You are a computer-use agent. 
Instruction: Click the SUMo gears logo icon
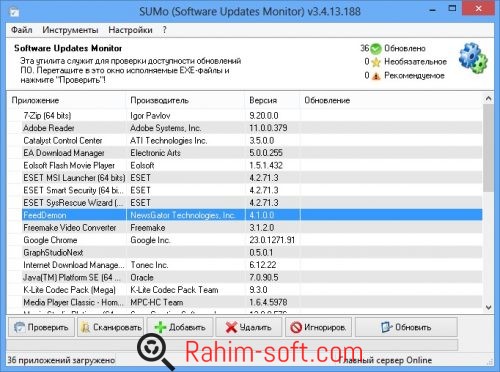(473, 58)
